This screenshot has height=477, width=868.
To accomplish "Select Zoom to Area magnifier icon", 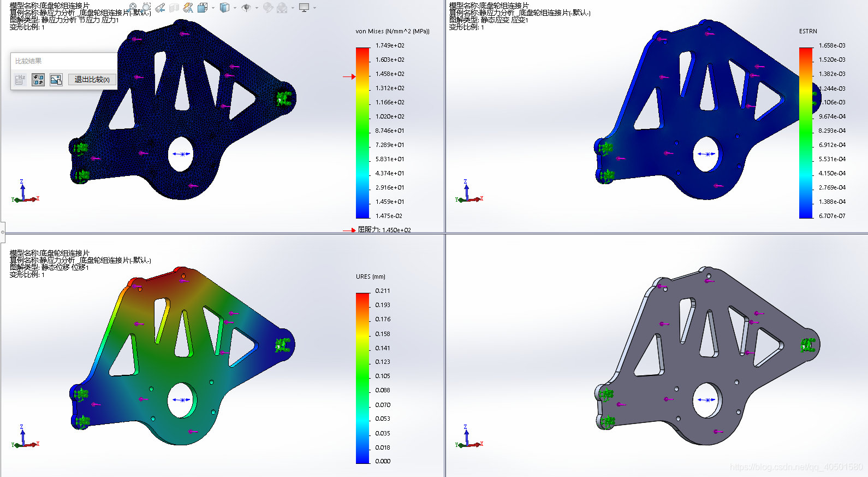I will [146, 8].
